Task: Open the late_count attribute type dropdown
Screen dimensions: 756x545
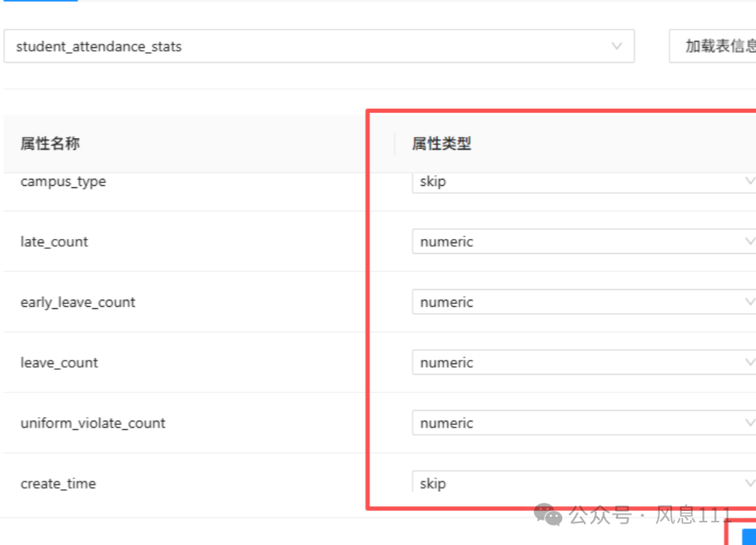Action: 584,242
